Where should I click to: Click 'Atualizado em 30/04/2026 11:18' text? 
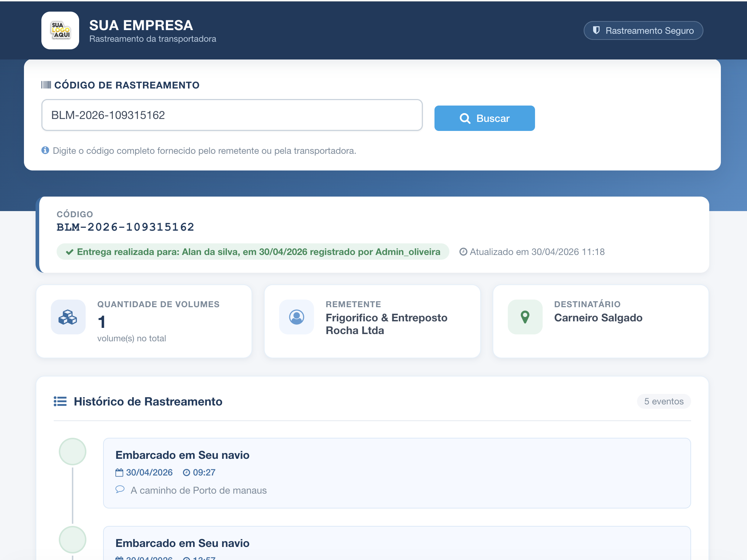click(537, 252)
